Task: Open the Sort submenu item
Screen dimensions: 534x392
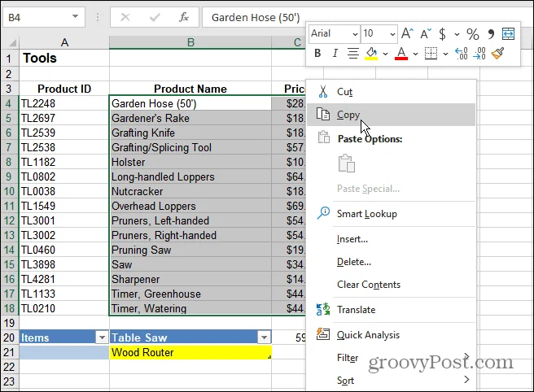Action: pyautogui.click(x=391, y=380)
